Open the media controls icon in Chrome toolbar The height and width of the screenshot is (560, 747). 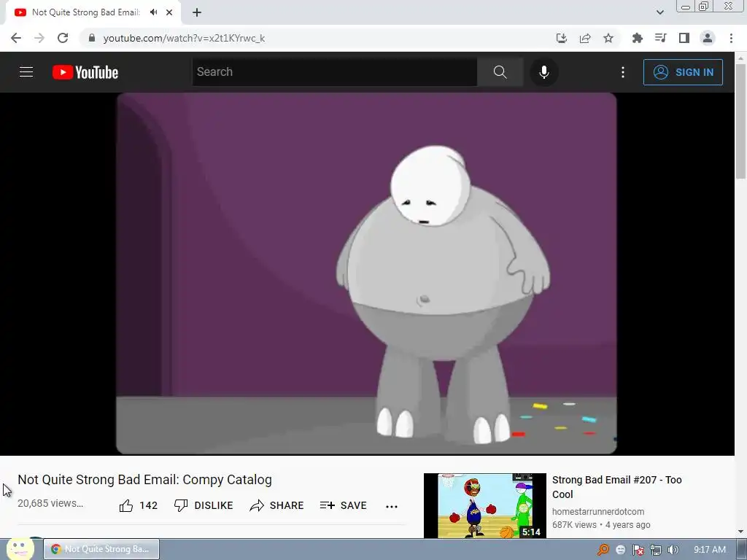[x=660, y=38]
